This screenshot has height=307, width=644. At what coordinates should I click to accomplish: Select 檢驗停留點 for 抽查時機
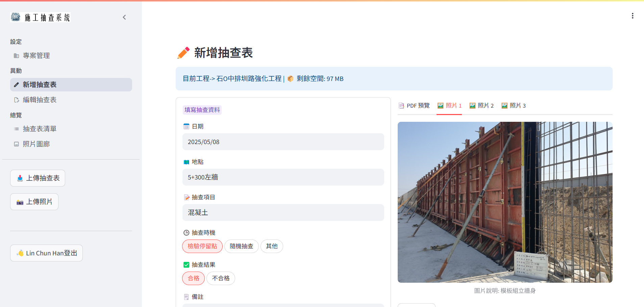click(202, 246)
